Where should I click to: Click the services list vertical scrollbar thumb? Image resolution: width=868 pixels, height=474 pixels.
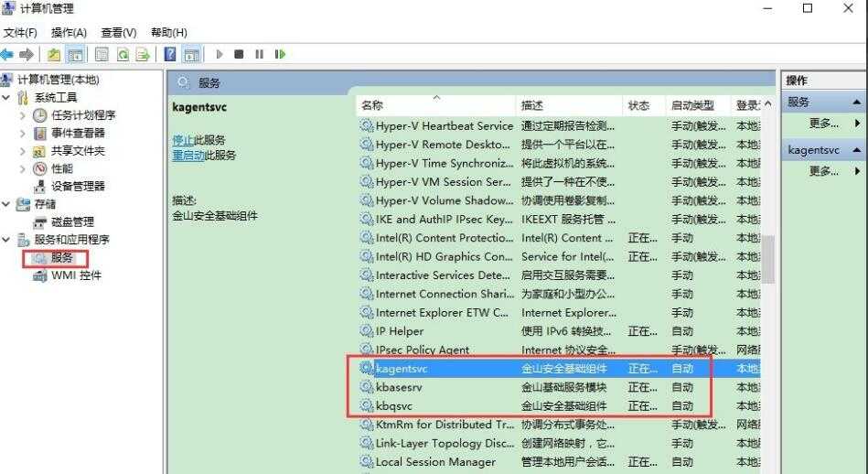pos(767,259)
